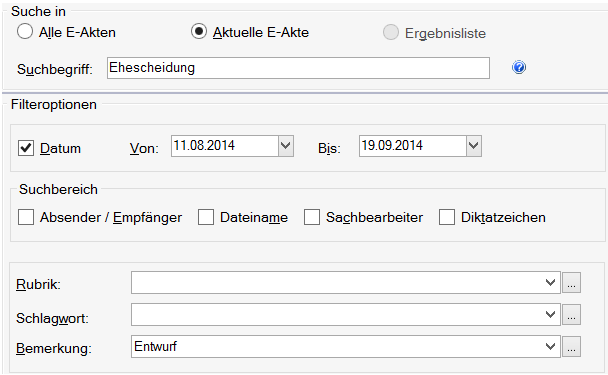Click the Bemerkung value Entwurf
This screenshot has width=608, height=375.
point(155,346)
